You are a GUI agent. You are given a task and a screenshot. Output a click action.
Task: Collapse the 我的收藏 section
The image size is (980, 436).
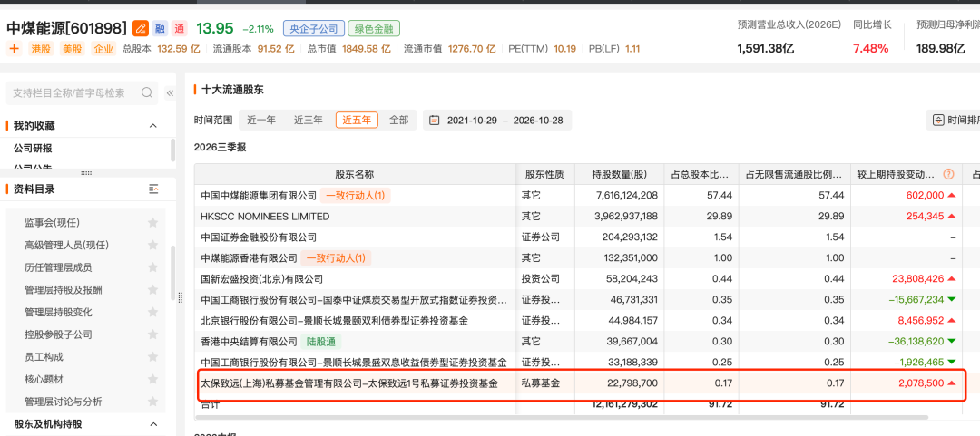pos(153,126)
